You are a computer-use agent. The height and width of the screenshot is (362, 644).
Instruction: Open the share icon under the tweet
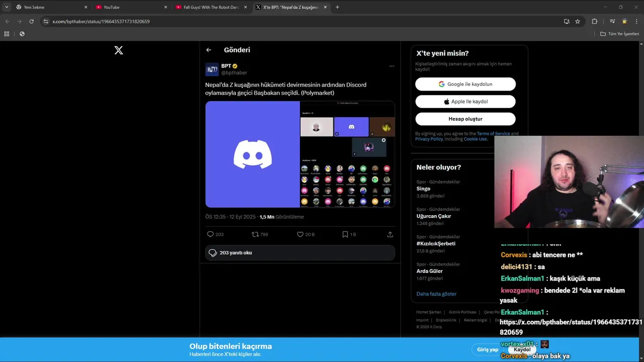tap(390, 234)
